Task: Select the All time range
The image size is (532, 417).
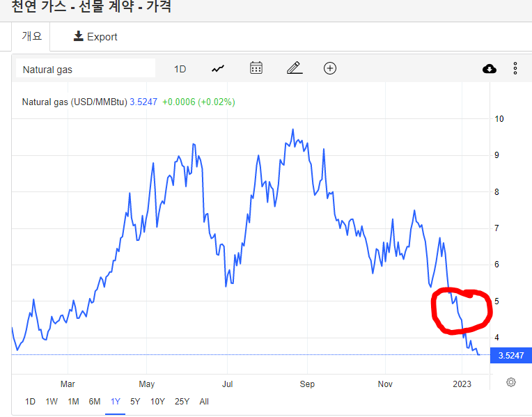Action: pos(204,402)
